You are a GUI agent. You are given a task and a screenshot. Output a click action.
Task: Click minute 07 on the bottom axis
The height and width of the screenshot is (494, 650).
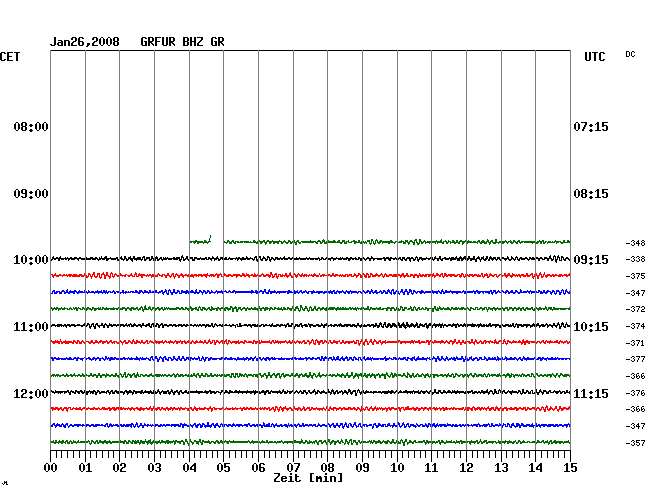[293, 468]
